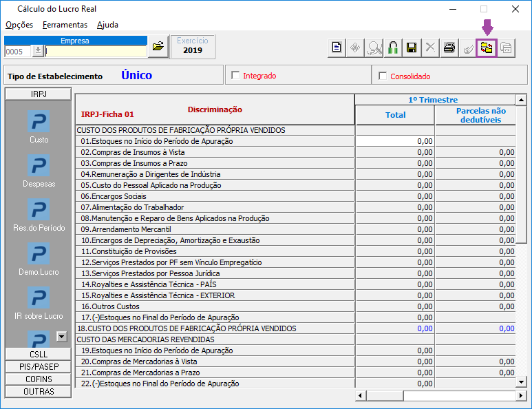Viewport: 532px width, 409px height.
Task: Open the Custo section icon
Action: click(x=39, y=121)
